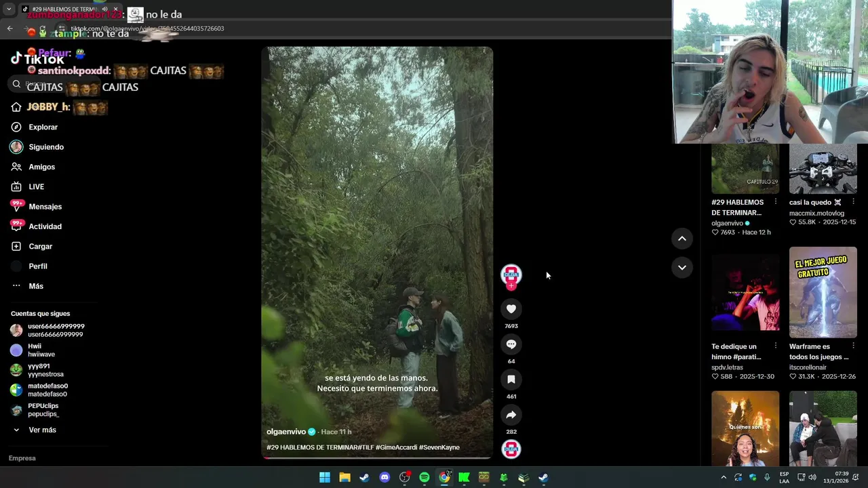Open the Explorar compass icon
The image size is (868, 488).
16,127
